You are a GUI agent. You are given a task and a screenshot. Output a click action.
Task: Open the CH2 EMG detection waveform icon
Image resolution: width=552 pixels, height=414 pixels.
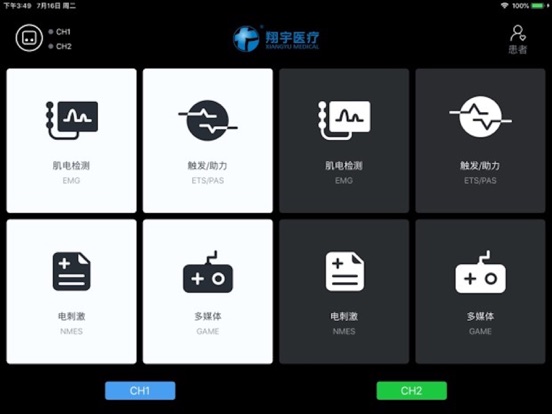344,120
